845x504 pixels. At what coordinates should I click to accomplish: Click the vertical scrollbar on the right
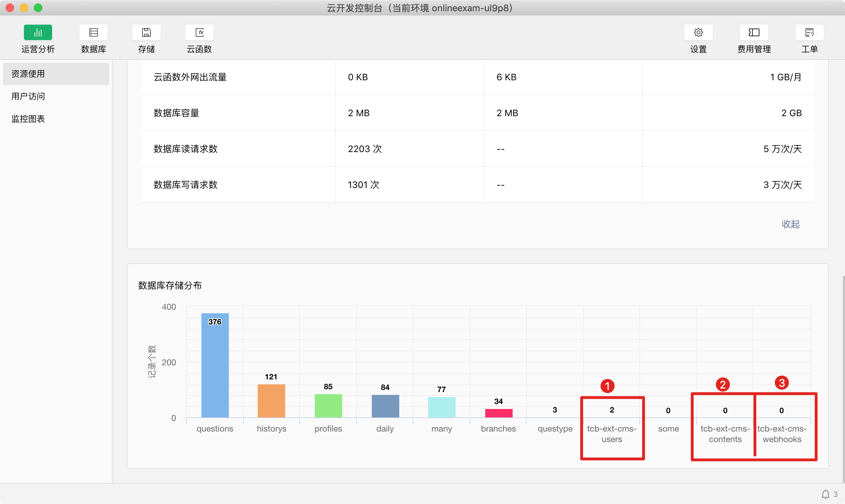(843, 378)
